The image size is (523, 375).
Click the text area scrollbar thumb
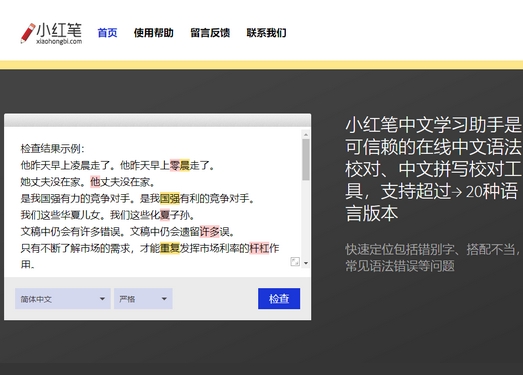(x=306, y=159)
